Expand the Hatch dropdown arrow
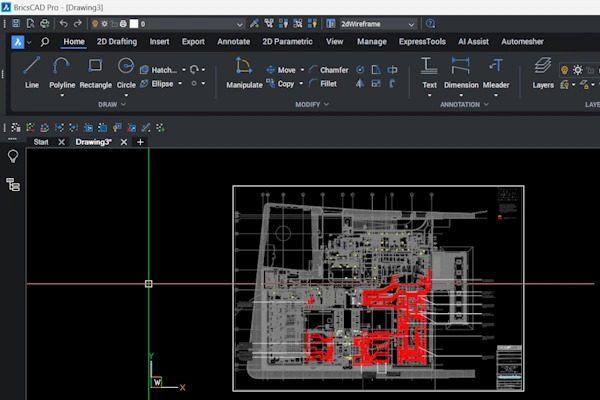This screenshot has width=600, height=400. point(184,70)
